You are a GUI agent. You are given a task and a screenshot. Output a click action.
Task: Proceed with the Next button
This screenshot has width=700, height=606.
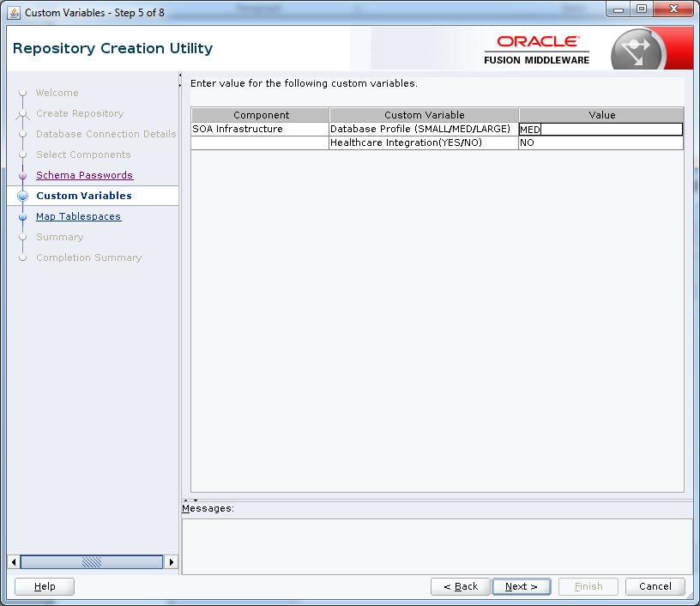[x=521, y=586]
